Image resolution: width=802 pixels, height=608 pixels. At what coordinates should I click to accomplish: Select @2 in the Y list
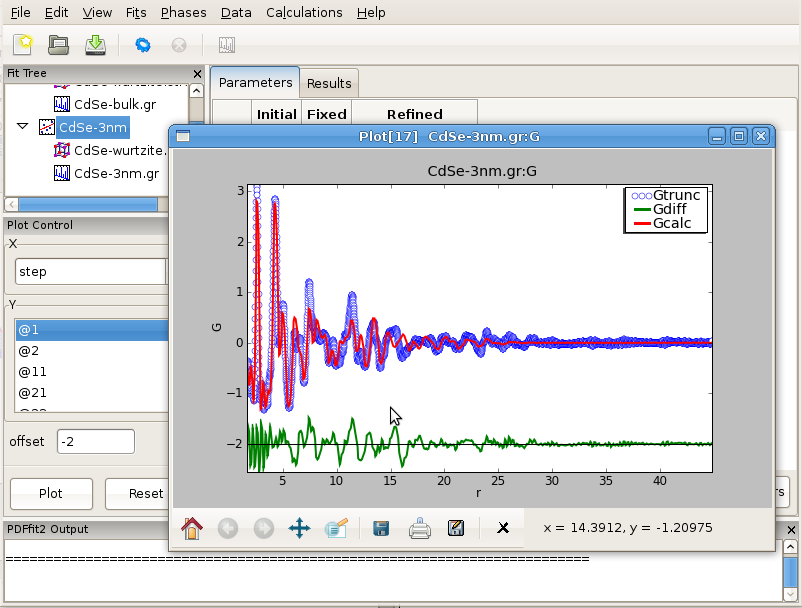92,351
